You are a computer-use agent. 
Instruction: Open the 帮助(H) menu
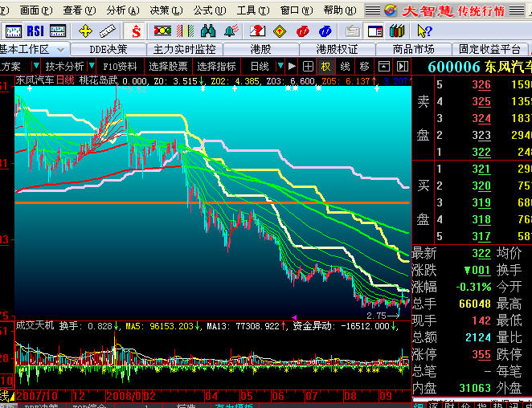point(340,11)
